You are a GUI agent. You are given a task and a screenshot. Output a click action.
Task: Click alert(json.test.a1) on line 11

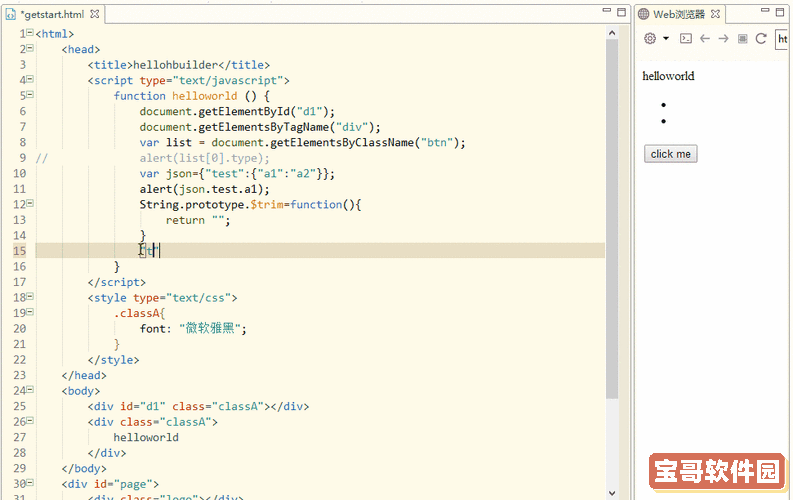pyautogui.click(x=205, y=189)
